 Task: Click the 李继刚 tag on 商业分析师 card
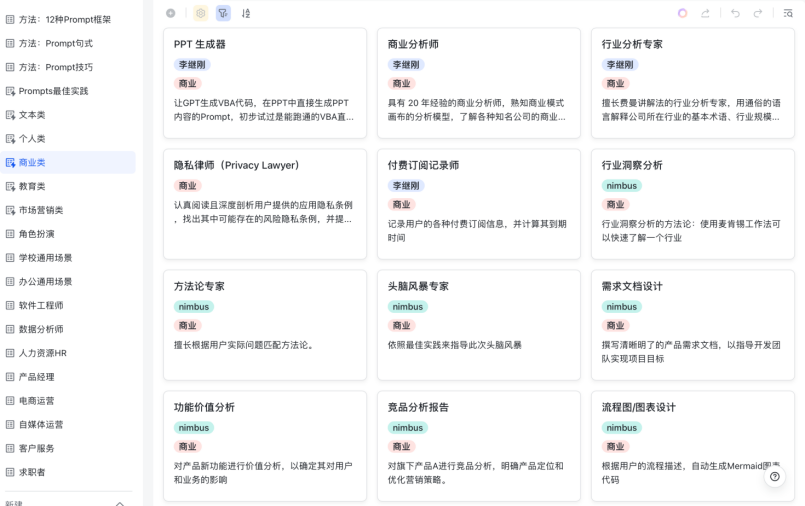pos(406,65)
